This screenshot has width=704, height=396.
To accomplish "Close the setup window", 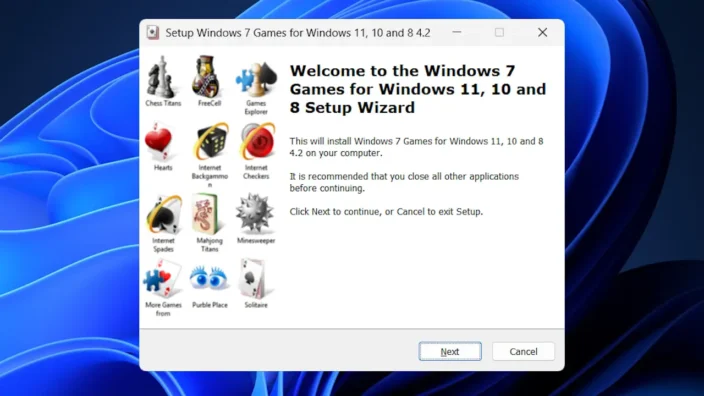I will coord(542,32).
